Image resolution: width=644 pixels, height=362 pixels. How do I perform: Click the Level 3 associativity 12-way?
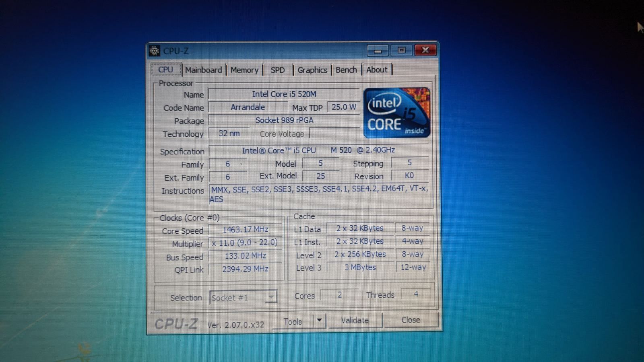coord(412,267)
